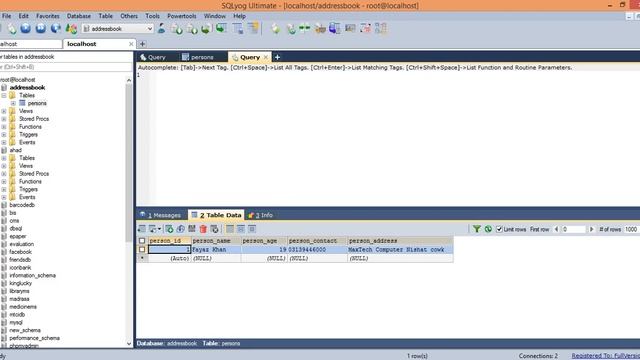Click the export result icon at grid toolbar start
This screenshot has width=640, height=360.
[x=142, y=229]
